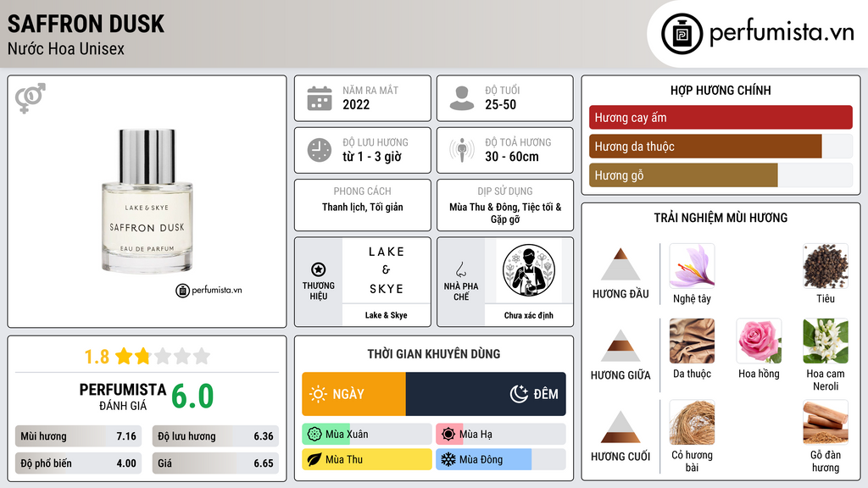Click the leaf icon for Mùa Thu

314,459
